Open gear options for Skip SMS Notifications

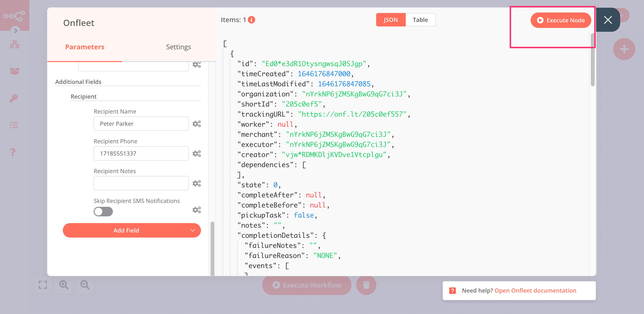click(197, 210)
